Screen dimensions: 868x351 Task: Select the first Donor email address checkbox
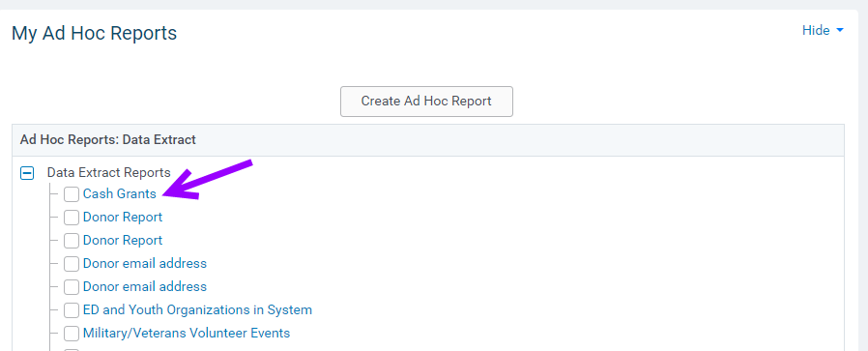coord(72,264)
